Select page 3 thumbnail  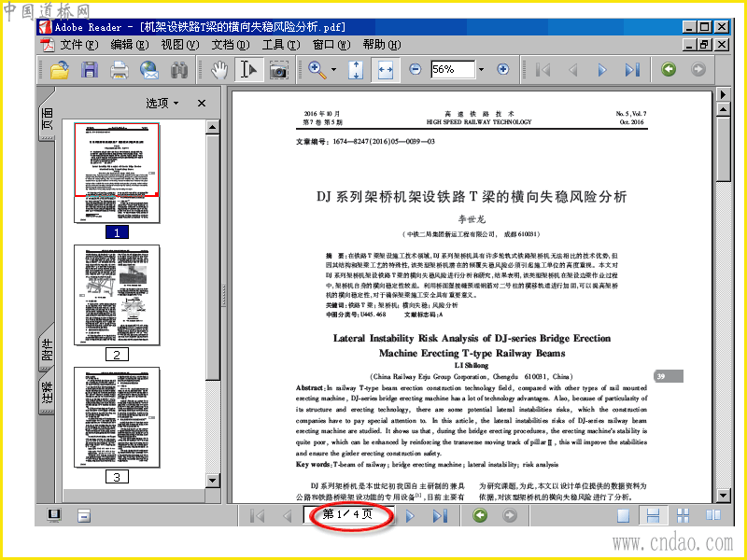(x=117, y=417)
